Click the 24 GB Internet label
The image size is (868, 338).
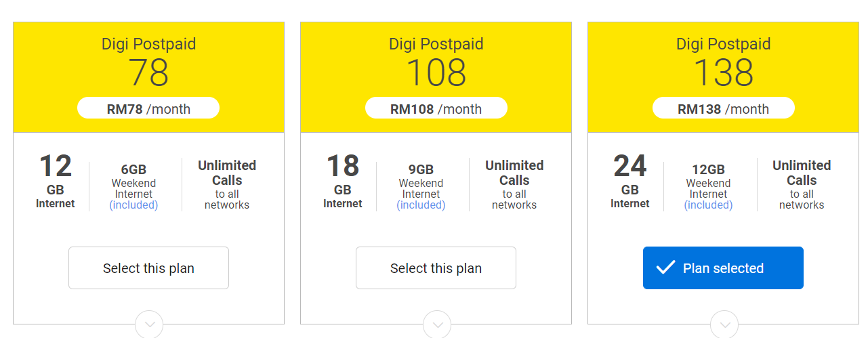click(x=630, y=181)
